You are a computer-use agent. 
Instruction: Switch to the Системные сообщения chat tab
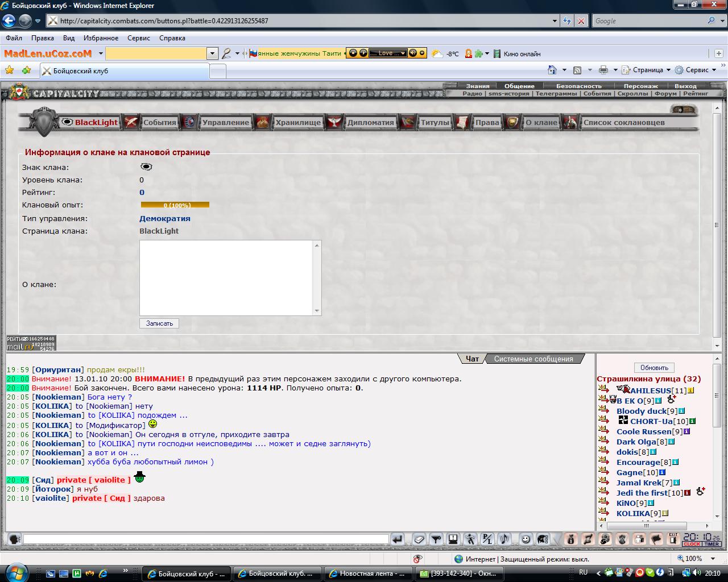click(533, 359)
